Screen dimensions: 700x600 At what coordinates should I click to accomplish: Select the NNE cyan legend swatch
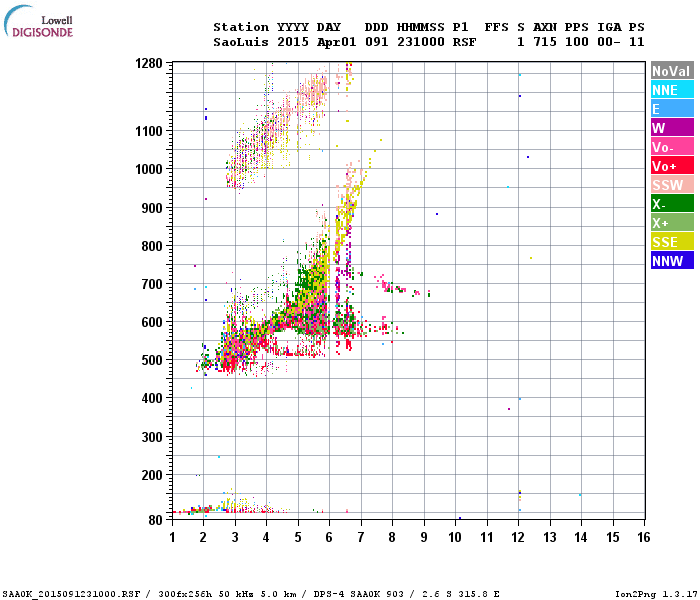point(672,90)
